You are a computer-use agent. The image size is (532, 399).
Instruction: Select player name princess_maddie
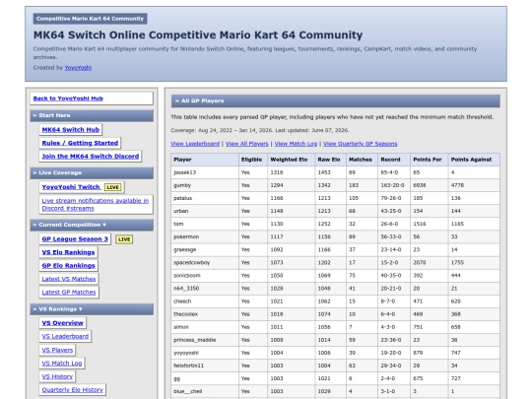point(195,340)
